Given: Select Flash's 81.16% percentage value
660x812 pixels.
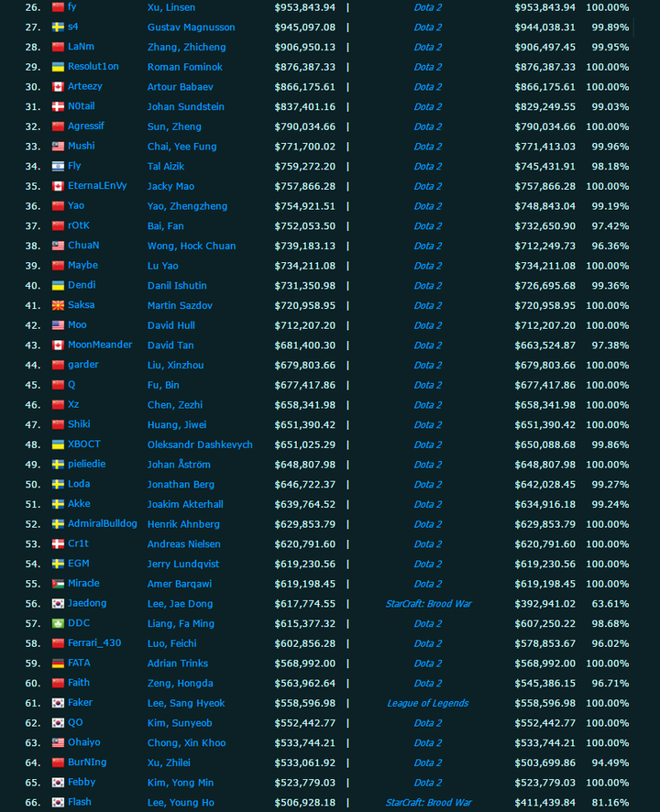Looking at the screenshot, I should [x=610, y=803].
